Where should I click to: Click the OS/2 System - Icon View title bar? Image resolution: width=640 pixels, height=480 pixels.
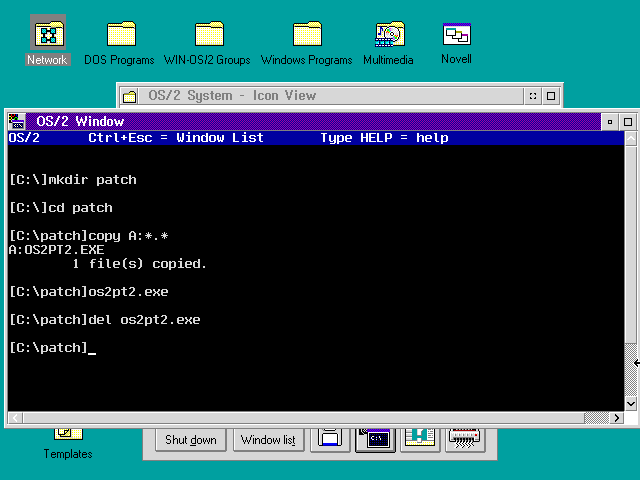click(x=331, y=96)
